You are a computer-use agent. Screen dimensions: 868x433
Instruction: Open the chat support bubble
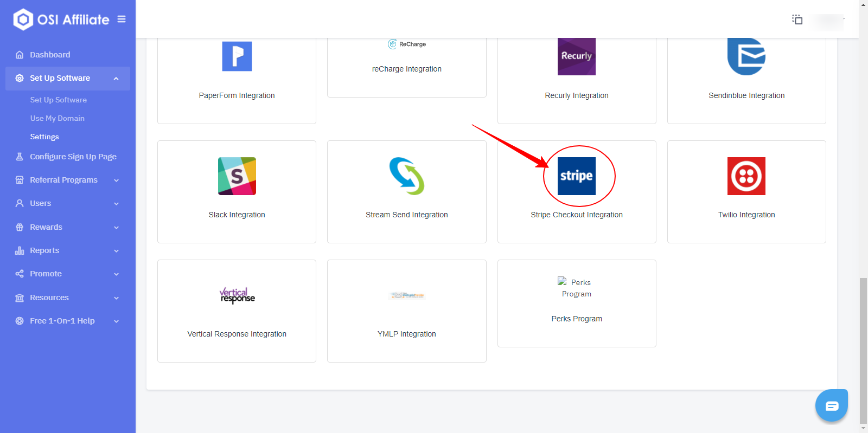click(832, 405)
